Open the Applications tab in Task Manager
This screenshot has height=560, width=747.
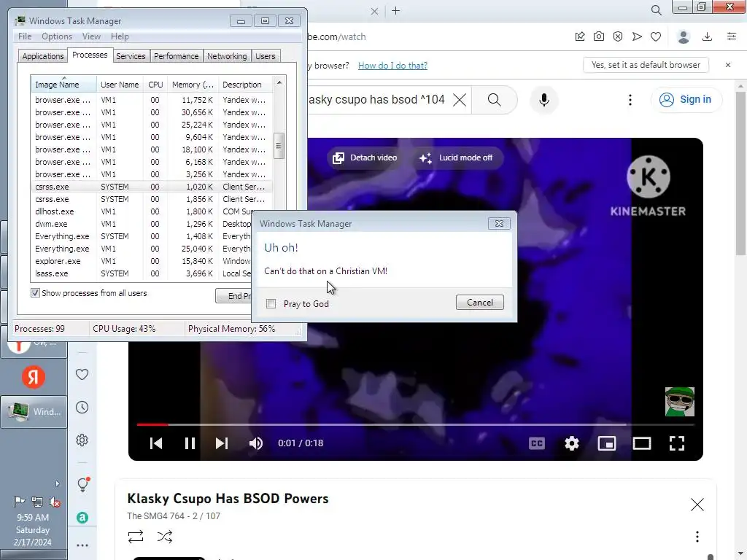click(42, 56)
